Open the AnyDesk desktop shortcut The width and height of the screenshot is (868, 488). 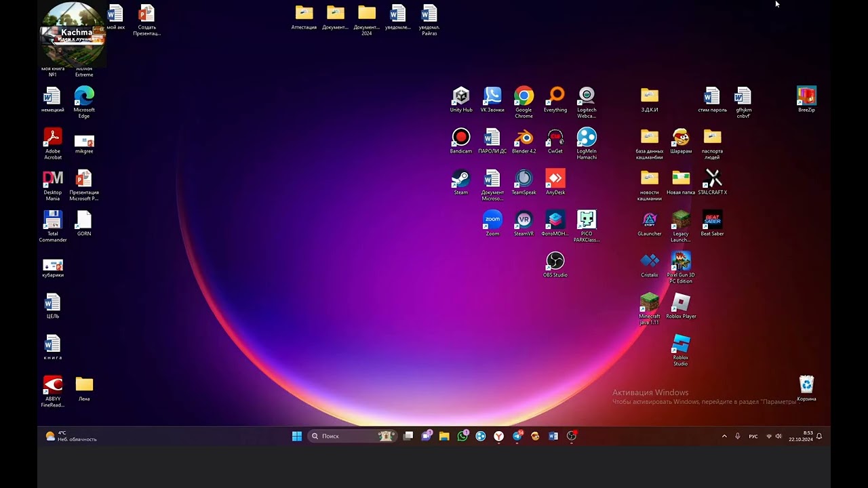pyautogui.click(x=555, y=182)
